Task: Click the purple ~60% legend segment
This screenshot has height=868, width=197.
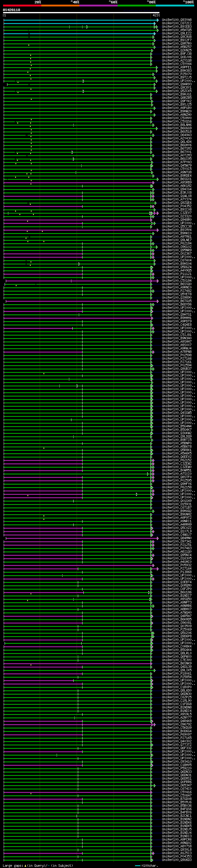Action: coord(98,6)
